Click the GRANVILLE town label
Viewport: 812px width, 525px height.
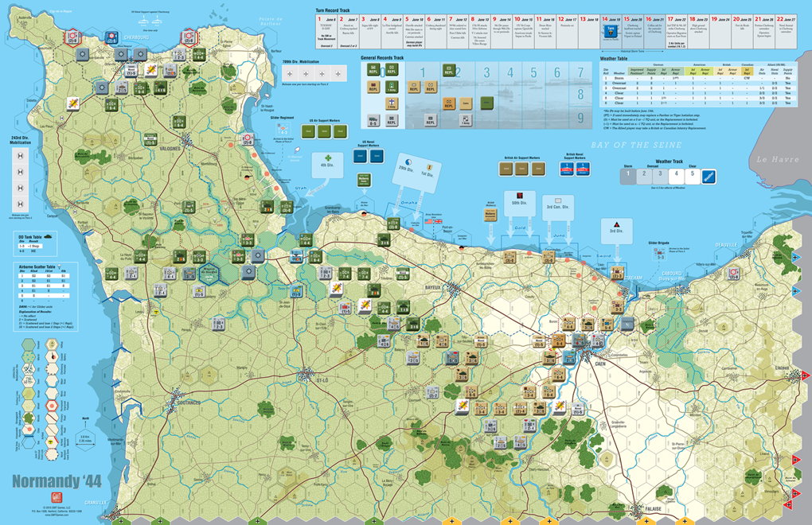96,502
